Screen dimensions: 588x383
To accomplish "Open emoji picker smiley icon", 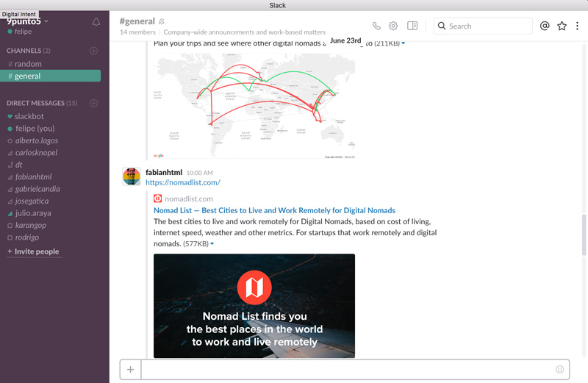I will point(560,369).
